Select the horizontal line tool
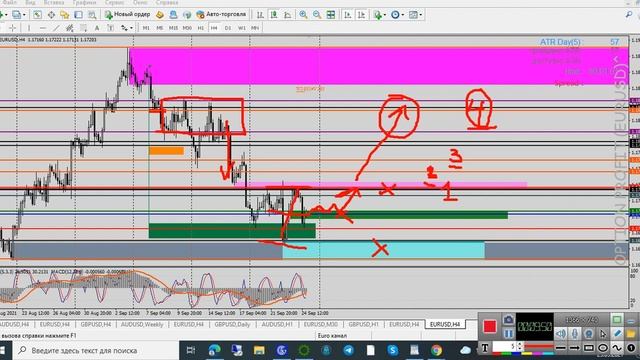Image resolution: width=640 pixels, height=360 pixels. click(x=42, y=28)
